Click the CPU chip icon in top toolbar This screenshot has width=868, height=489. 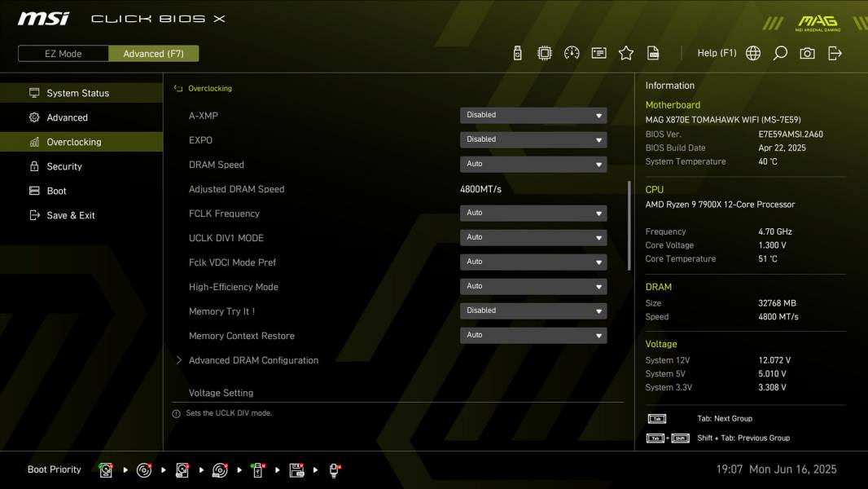[545, 53]
